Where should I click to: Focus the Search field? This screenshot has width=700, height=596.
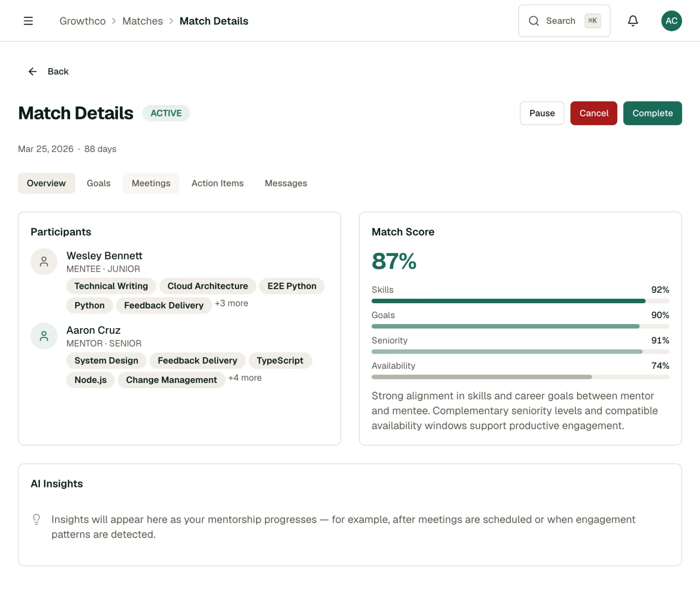coord(564,21)
